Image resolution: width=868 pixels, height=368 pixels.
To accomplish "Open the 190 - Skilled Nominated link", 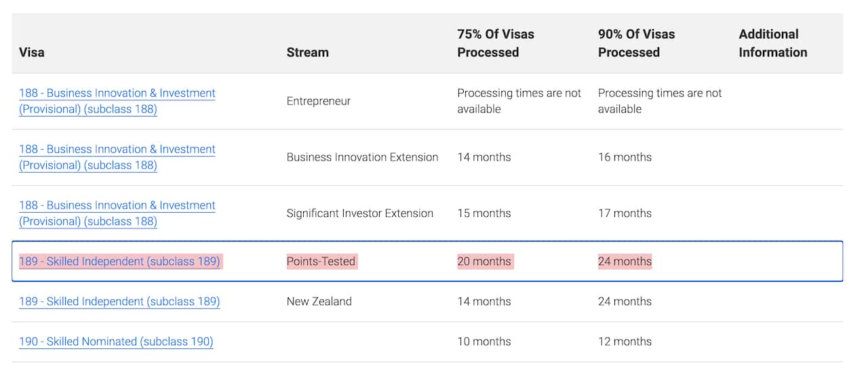I will click(x=116, y=342).
